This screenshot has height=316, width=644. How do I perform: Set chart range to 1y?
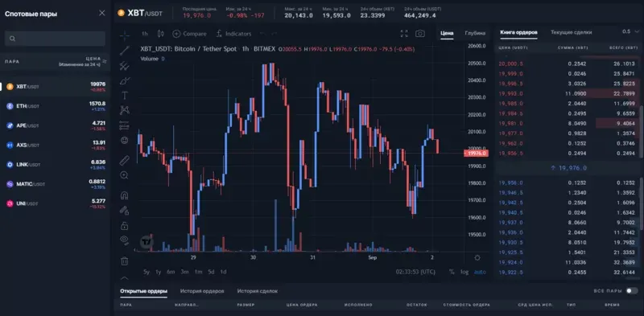coord(159,272)
